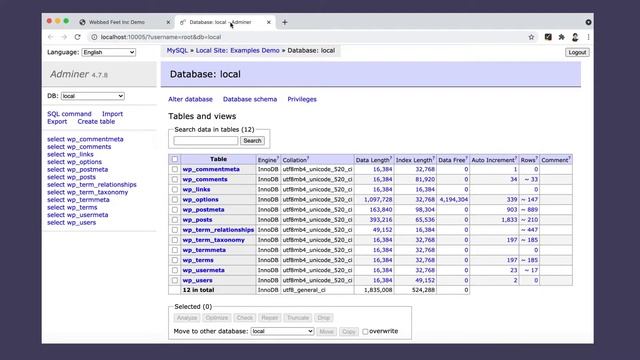The height and width of the screenshot is (360, 640).
Task: Tick the wp_options row checkbox
Action: [175, 200]
